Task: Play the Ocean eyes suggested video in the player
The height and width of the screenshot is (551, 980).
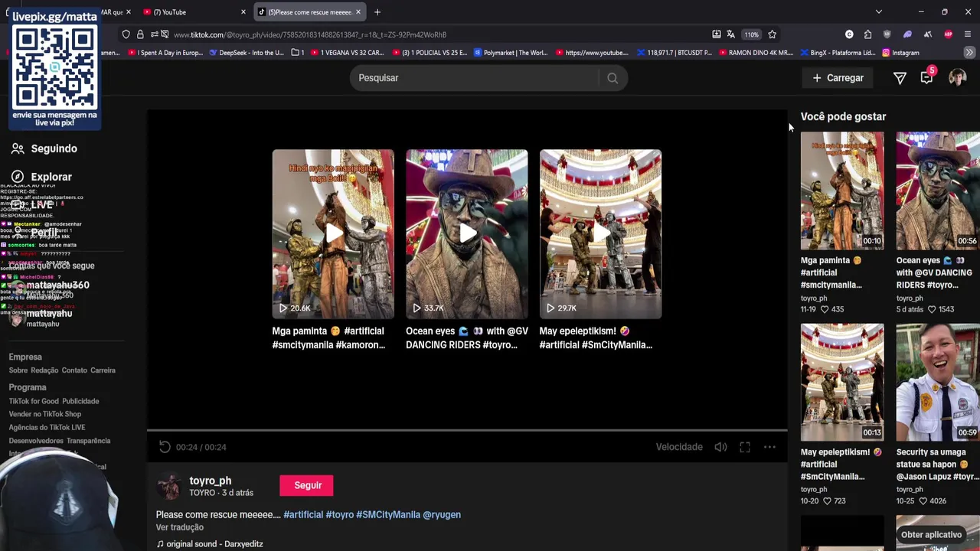Action: pos(467,233)
